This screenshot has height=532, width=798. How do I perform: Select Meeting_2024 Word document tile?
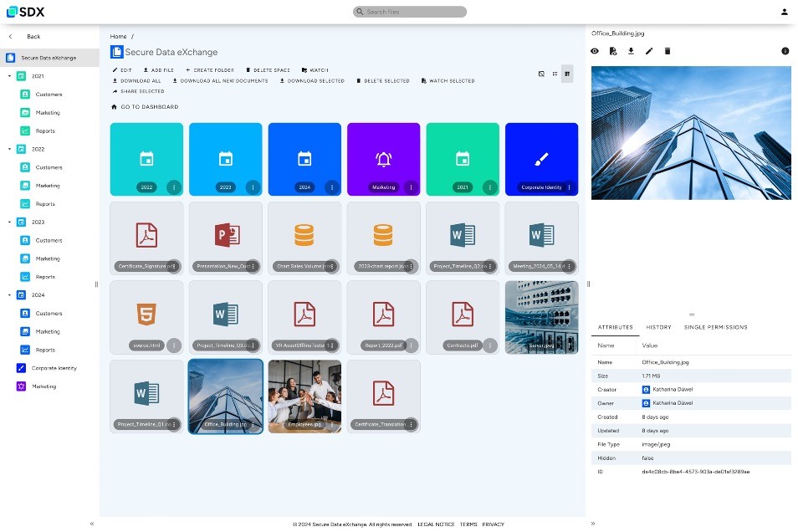point(541,238)
